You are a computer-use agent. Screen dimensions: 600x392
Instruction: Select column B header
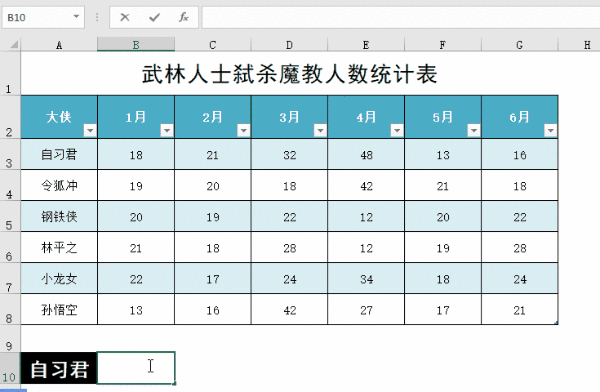[136, 45]
